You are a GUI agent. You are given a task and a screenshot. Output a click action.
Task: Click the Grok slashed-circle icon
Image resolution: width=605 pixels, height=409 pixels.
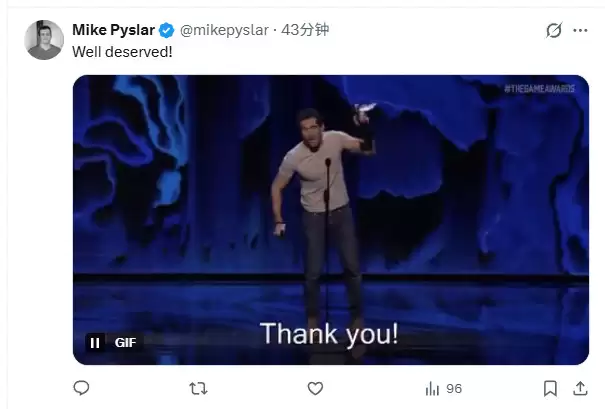tap(553, 31)
